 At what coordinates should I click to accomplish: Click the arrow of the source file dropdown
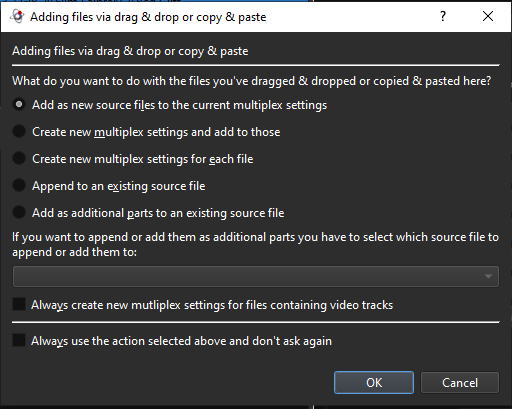pyautogui.click(x=488, y=276)
